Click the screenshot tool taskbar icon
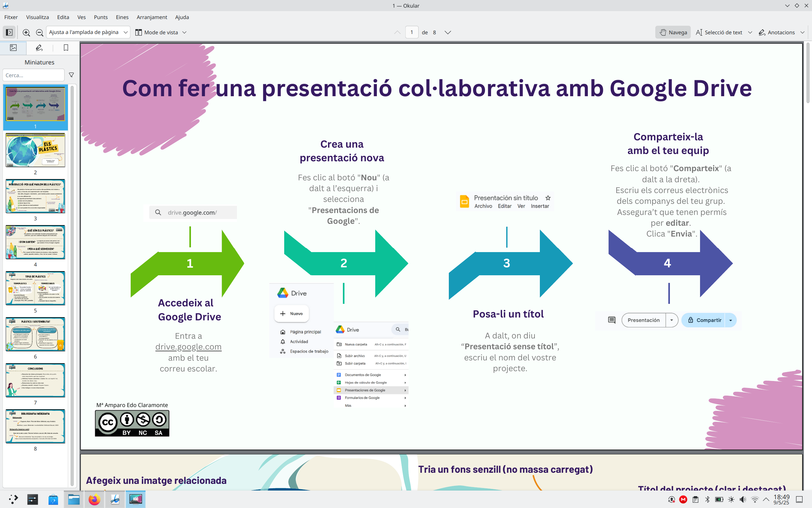The width and height of the screenshot is (812, 508). click(x=135, y=499)
